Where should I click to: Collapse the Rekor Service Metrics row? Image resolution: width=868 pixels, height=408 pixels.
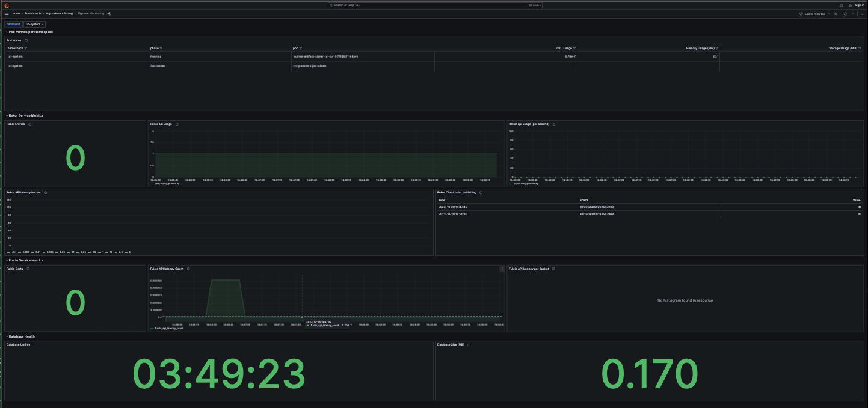(x=26, y=115)
